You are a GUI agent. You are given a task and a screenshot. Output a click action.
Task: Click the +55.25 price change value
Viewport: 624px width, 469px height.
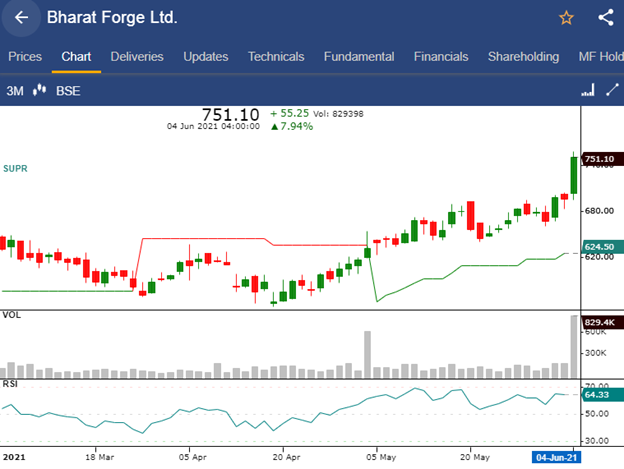(x=289, y=113)
